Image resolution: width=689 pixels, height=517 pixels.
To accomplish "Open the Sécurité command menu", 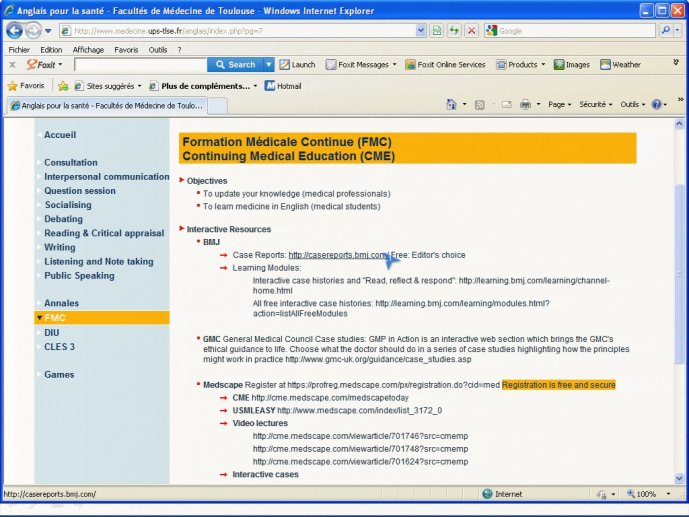I will [x=595, y=105].
